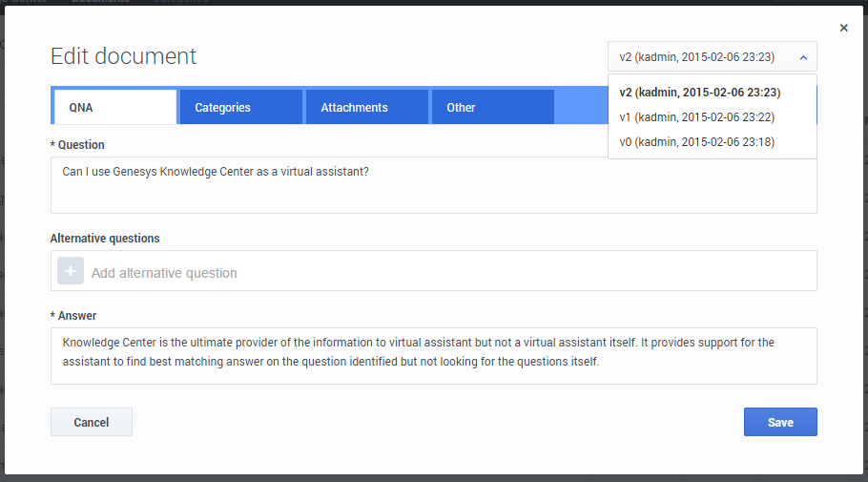Click the Cancel button
The width and height of the screenshot is (868, 482).
pos(92,422)
